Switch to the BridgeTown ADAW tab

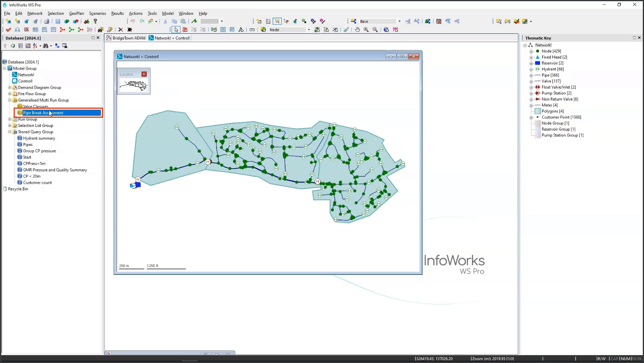point(126,38)
